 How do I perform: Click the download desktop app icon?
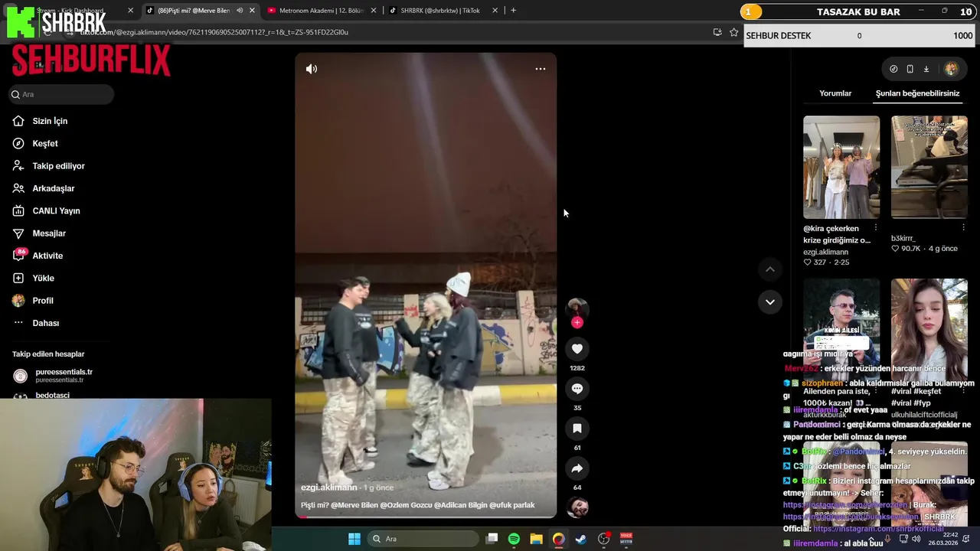coord(926,69)
